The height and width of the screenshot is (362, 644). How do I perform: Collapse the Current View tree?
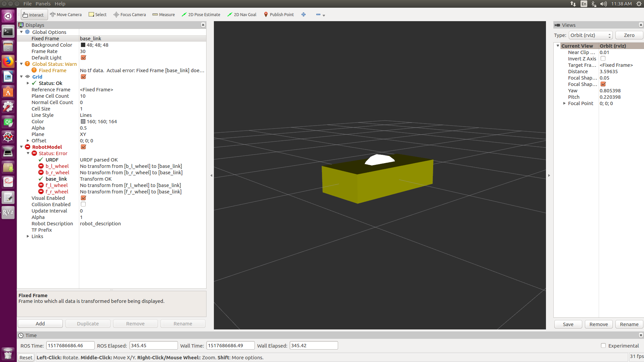click(x=558, y=46)
